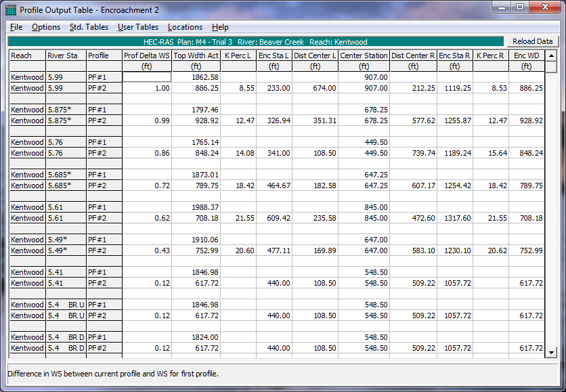
Task: Click the Enc WD column header
Action: pos(526,56)
